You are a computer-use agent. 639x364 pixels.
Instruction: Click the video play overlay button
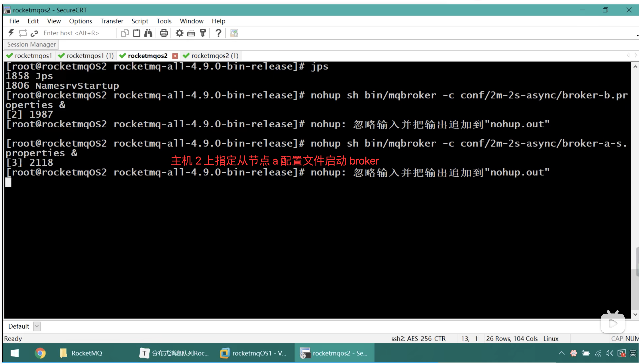click(612, 323)
